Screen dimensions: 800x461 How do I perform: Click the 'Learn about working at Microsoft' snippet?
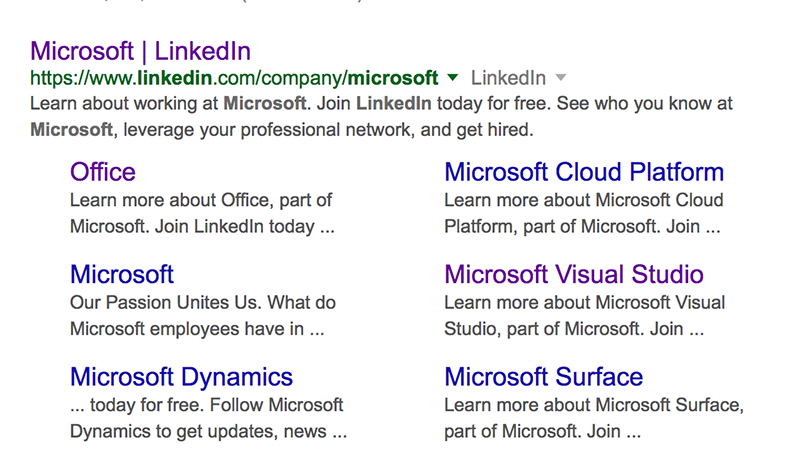pyautogui.click(x=381, y=117)
